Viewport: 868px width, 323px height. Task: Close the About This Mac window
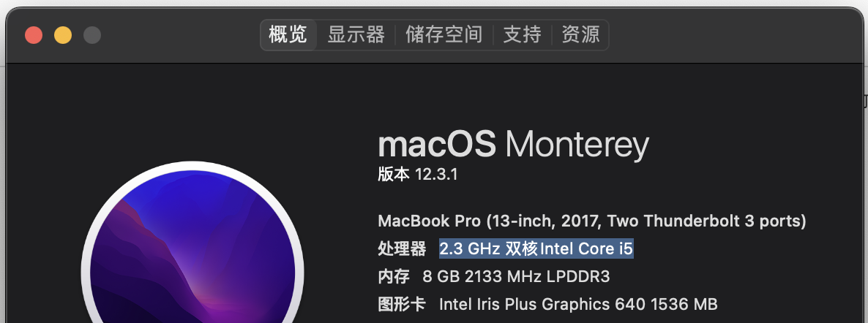click(x=34, y=35)
